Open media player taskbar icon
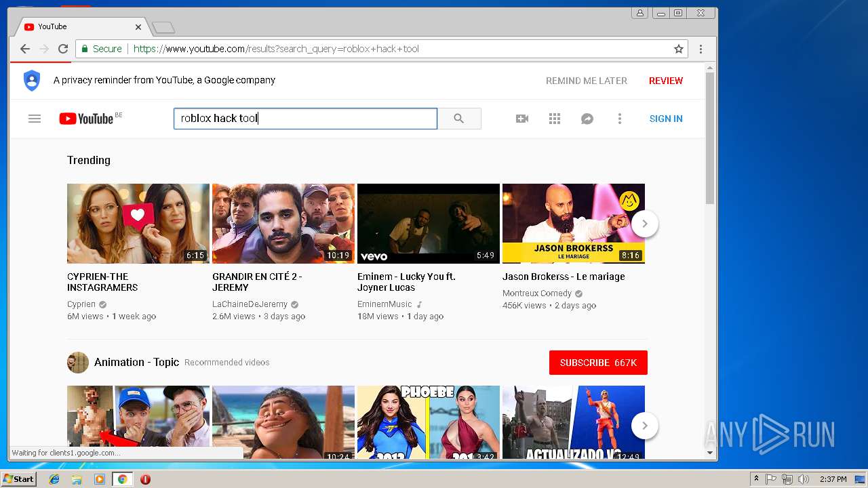Image resolution: width=868 pixels, height=488 pixels. point(100,479)
